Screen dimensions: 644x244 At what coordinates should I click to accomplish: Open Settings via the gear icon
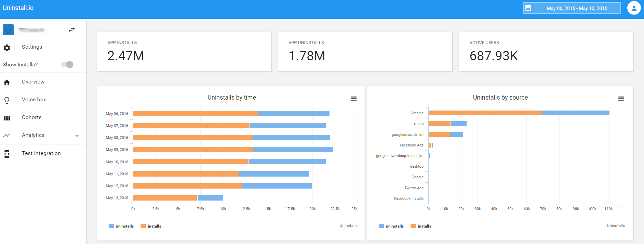click(x=7, y=48)
